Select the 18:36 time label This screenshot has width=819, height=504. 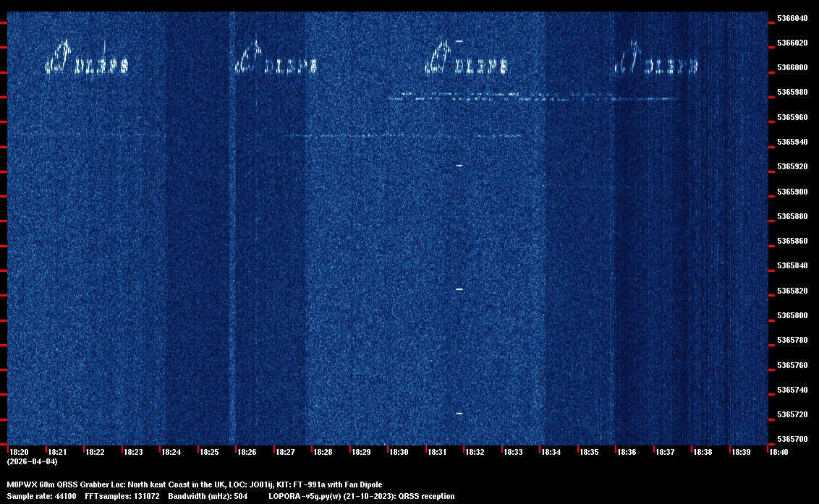pos(627,452)
